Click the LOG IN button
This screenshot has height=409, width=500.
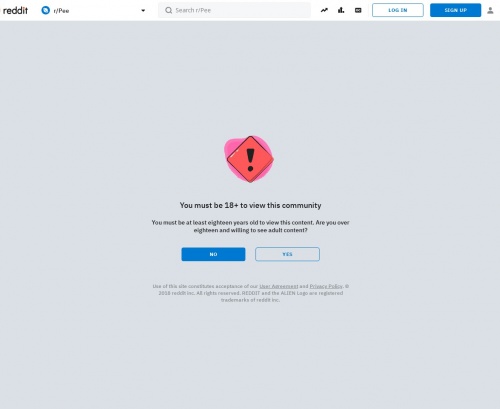[x=398, y=10]
